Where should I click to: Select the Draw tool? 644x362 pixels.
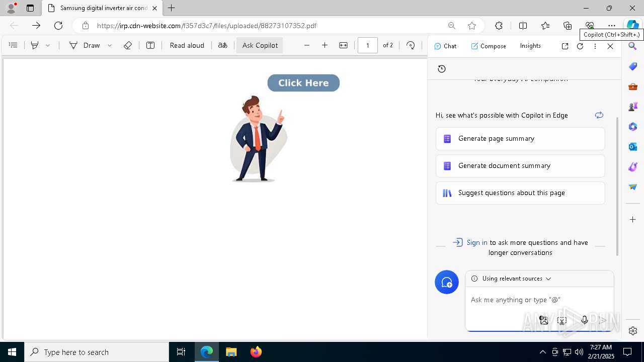pyautogui.click(x=85, y=45)
